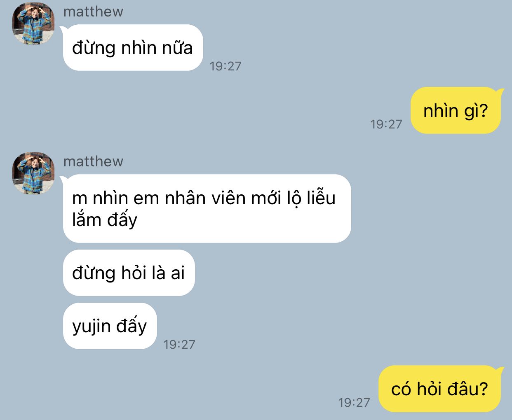The image size is (512, 420).
Task: Click the word 'yujin' in the message
Action: click(92, 327)
